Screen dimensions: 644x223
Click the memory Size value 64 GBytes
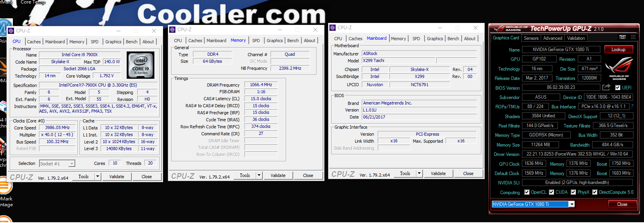pos(212,61)
